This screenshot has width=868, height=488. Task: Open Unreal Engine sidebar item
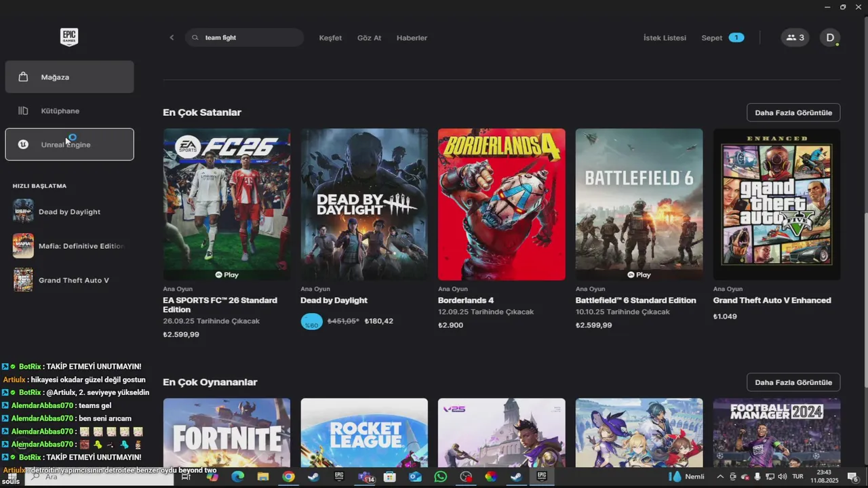click(x=69, y=144)
